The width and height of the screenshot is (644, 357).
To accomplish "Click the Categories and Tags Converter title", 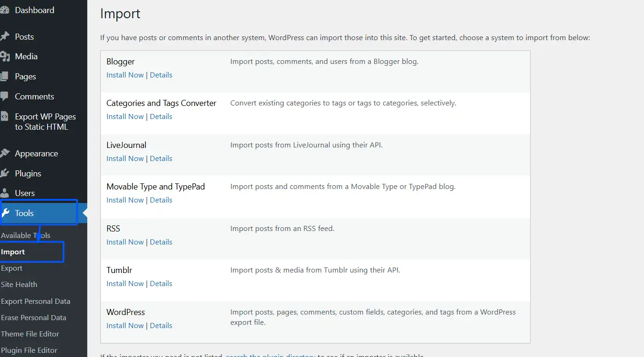I will pos(161,103).
